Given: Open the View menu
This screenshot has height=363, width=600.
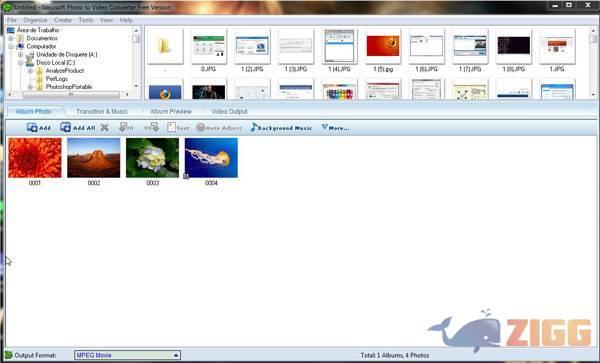Looking at the screenshot, I should (106, 20).
